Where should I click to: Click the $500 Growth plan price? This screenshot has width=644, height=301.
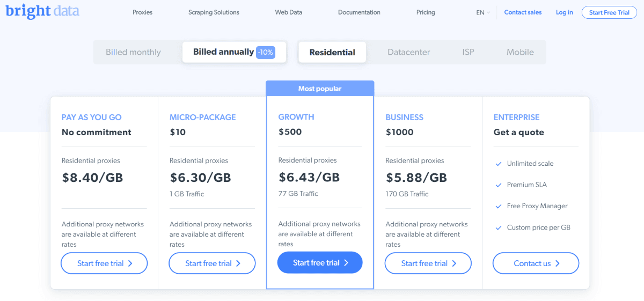click(290, 131)
